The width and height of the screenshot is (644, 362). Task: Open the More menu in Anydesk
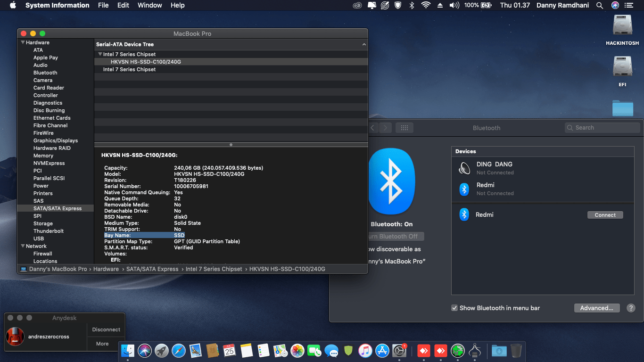(102, 344)
